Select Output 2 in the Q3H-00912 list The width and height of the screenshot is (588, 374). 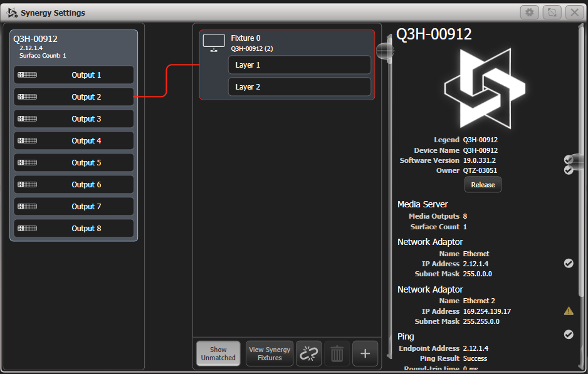coord(73,96)
